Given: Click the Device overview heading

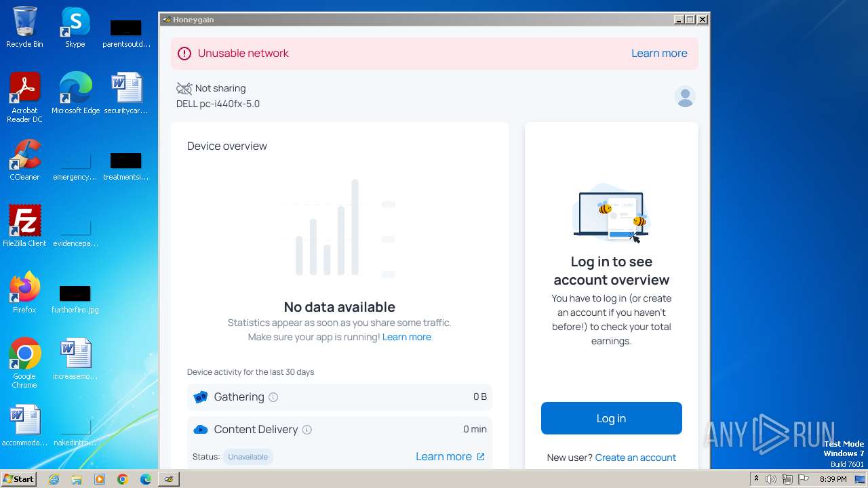Looking at the screenshot, I should [x=227, y=146].
